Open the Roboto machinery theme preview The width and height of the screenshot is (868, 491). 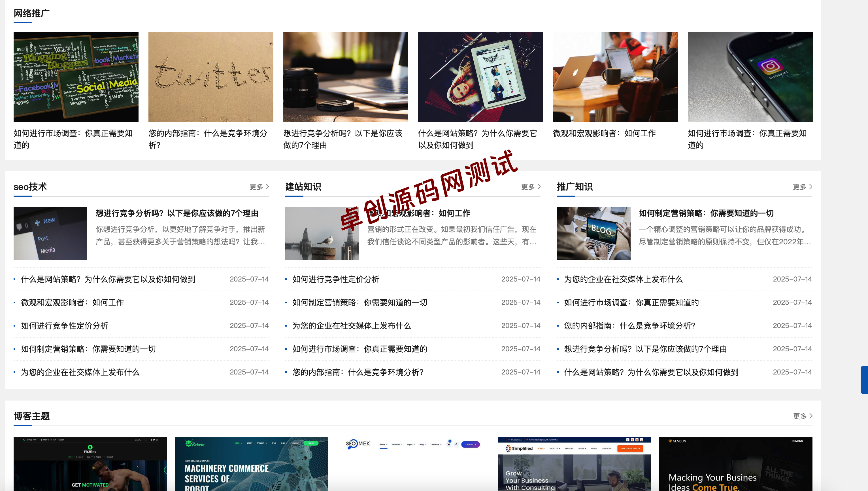[x=251, y=464]
